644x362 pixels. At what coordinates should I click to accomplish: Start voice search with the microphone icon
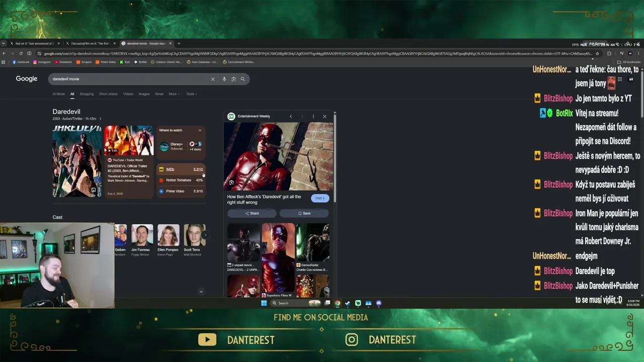224,79
